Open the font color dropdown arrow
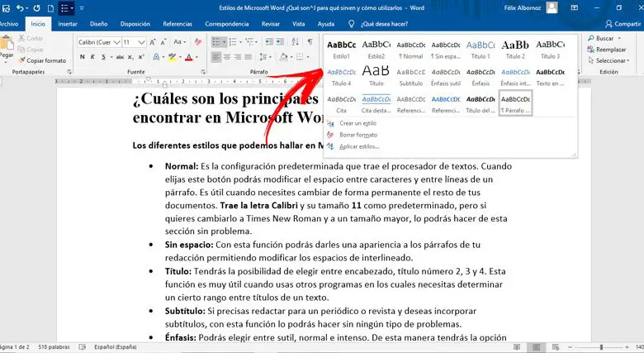The width and height of the screenshot is (644, 353). 197,57
